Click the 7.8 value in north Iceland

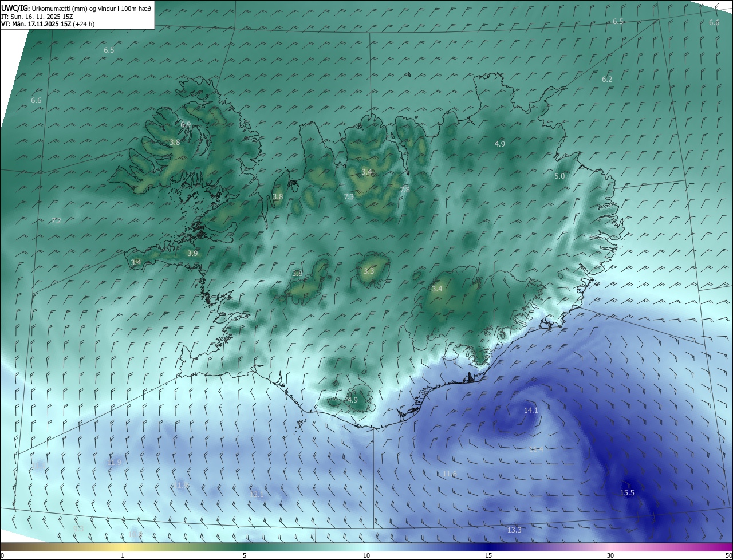(405, 190)
